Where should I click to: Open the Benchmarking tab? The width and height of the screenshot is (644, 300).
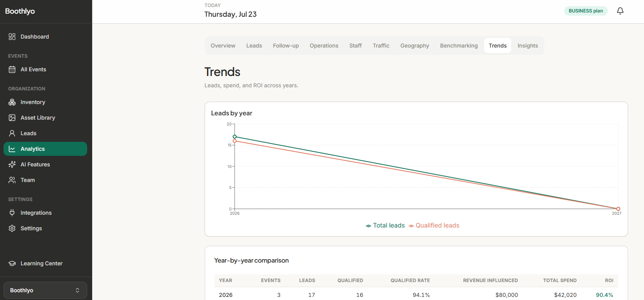tap(459, 46)
